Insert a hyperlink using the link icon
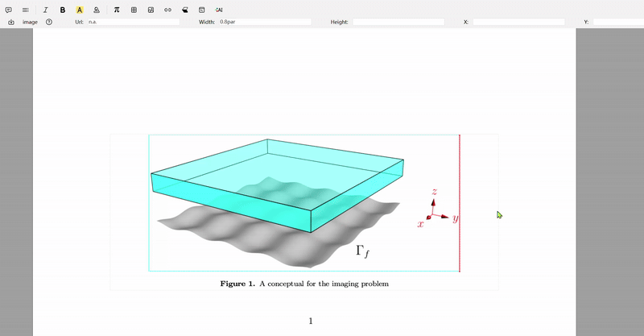The image size is (644, 336). pyautogui.click(x=167, y=10)
